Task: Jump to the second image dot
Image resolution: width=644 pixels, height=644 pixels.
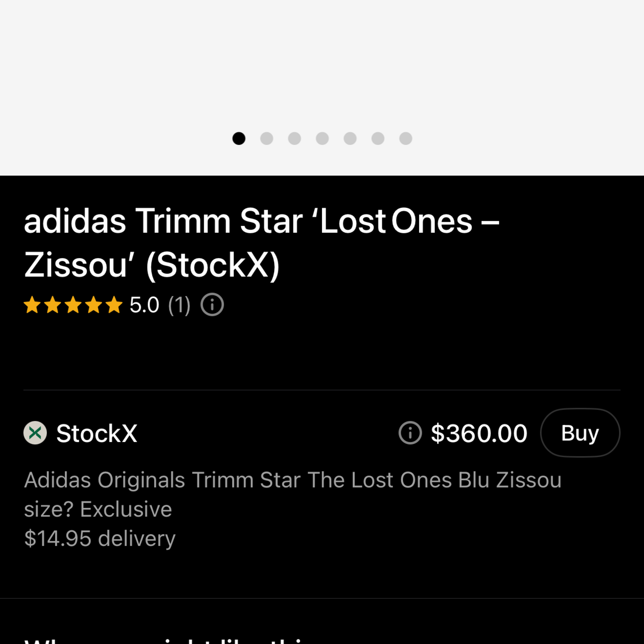Action: point(267,138)
